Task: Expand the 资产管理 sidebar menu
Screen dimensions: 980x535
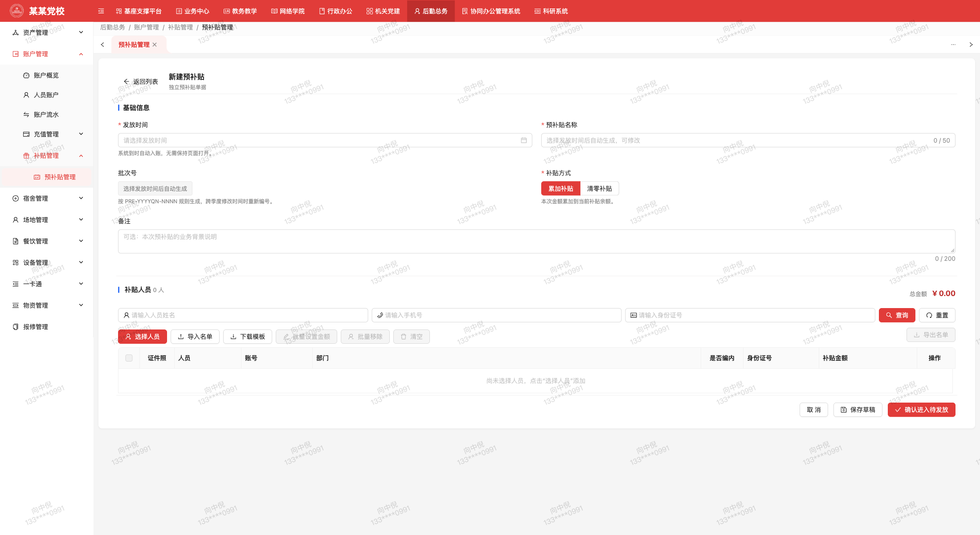Action: (x=46, y=33)
